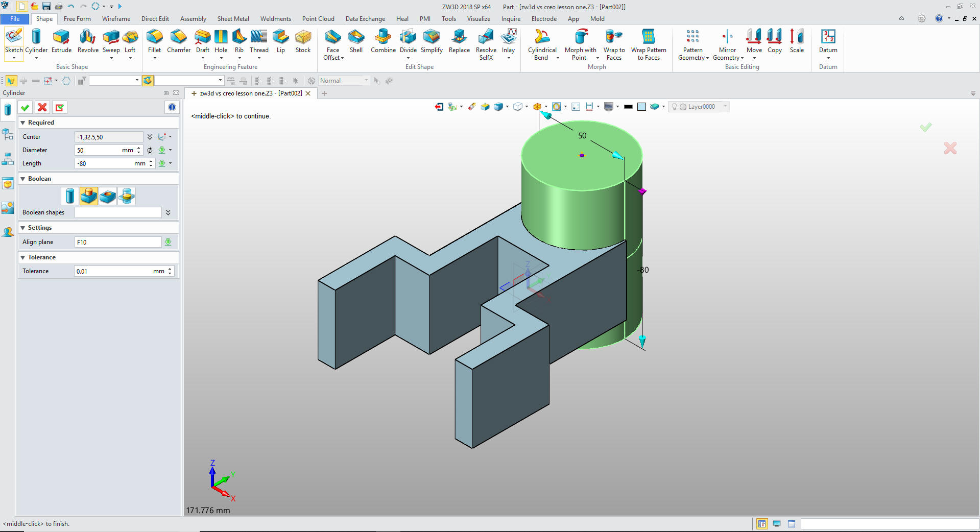
Task: Switch to the Sheet Metal ribbon tab
Action: (x=233, y=19)
